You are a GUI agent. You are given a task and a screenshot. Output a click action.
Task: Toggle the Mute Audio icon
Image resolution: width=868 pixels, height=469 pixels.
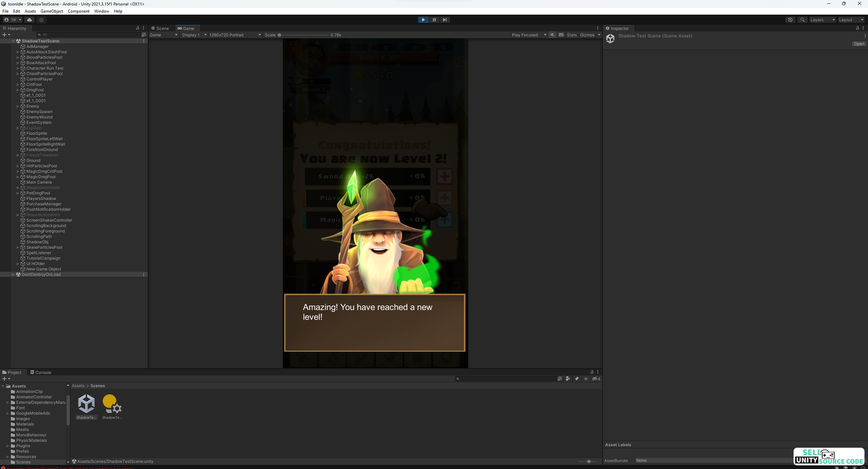tap(552, 35)
